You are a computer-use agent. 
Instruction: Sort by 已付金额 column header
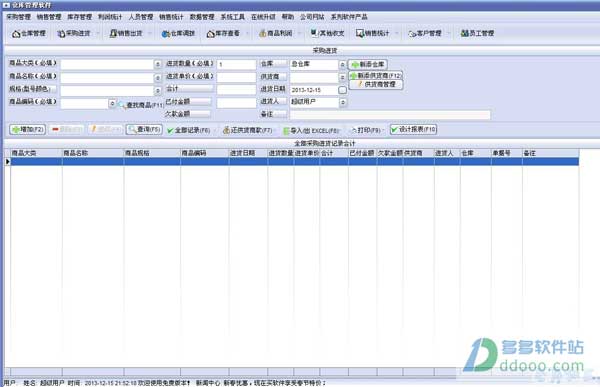(x=362, y=153)
